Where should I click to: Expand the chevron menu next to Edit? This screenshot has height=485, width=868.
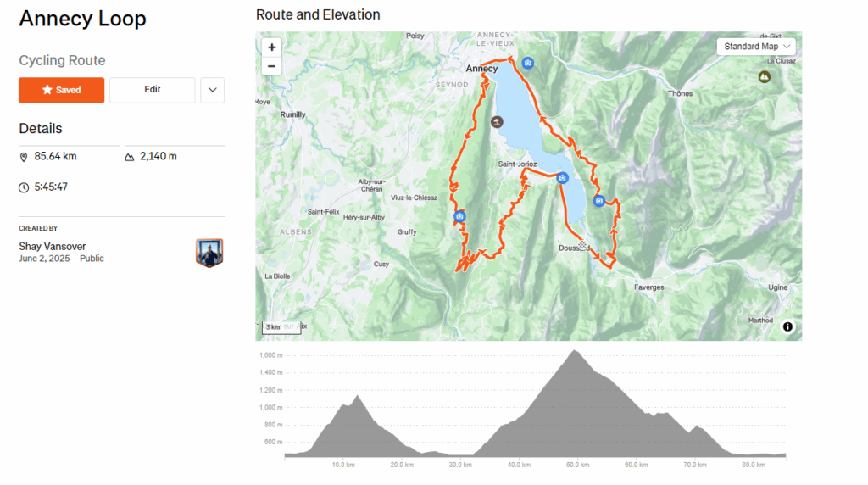coord(212,90)
